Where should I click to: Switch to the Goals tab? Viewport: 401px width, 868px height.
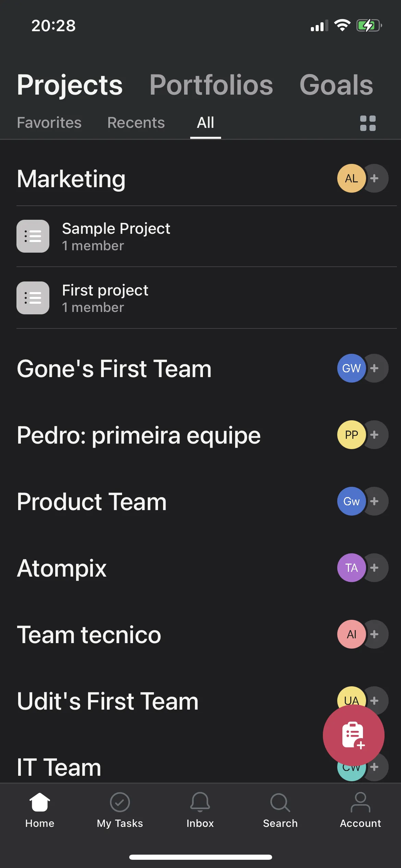point(336,85)
